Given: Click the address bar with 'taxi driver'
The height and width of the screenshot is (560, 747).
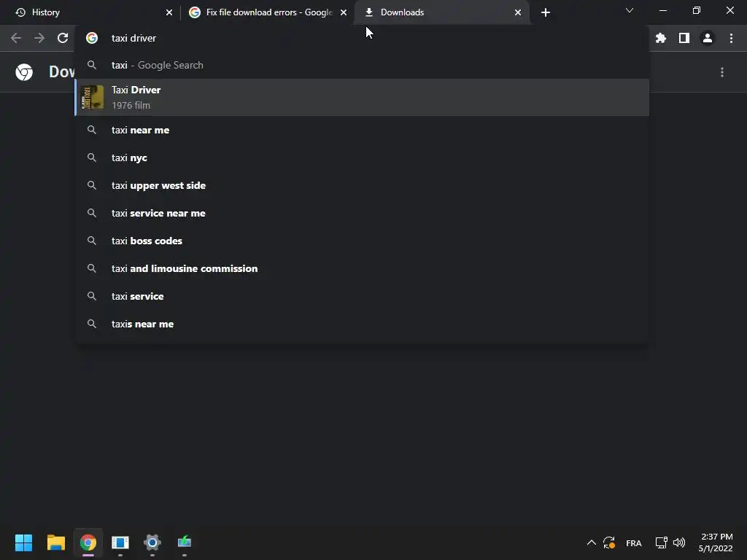Looking at the screenshot, I should [362, 38].
